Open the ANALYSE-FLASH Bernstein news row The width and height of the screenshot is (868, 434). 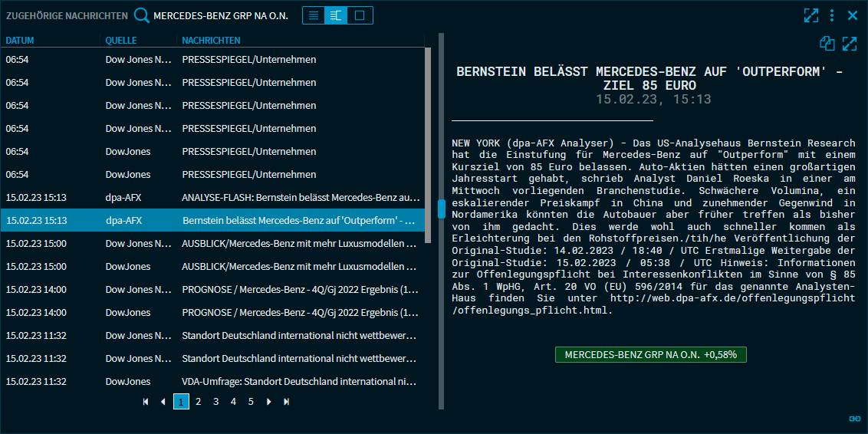pyautogui.click(x=300, y=197)
